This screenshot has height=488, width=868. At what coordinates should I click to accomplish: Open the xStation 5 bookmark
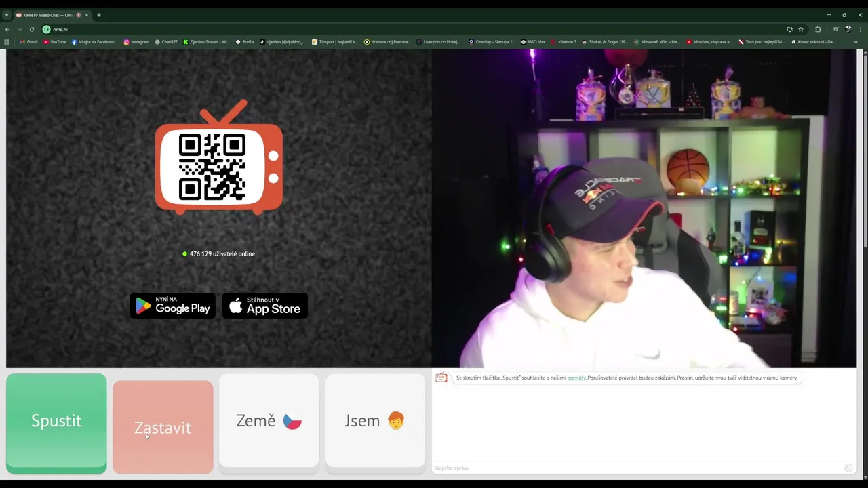(564, 42)
